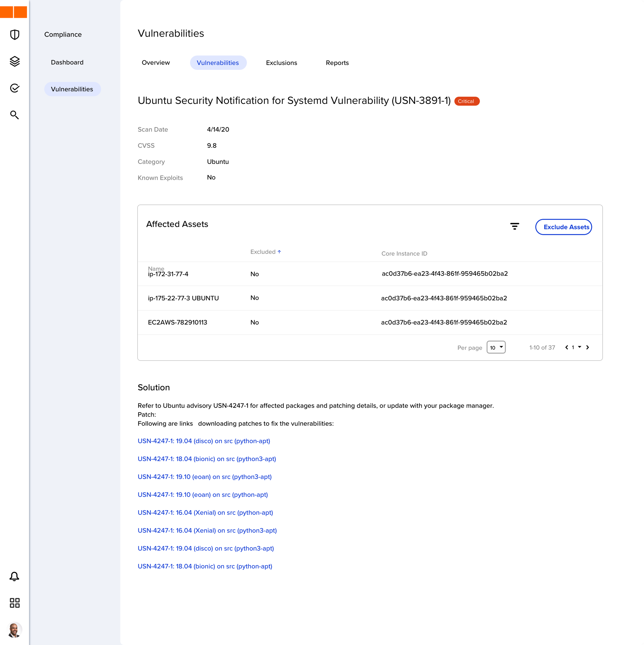The width and height of the screenshot is (644, 645).
Task: Go to next page of assets
Action: click(588, 348)
